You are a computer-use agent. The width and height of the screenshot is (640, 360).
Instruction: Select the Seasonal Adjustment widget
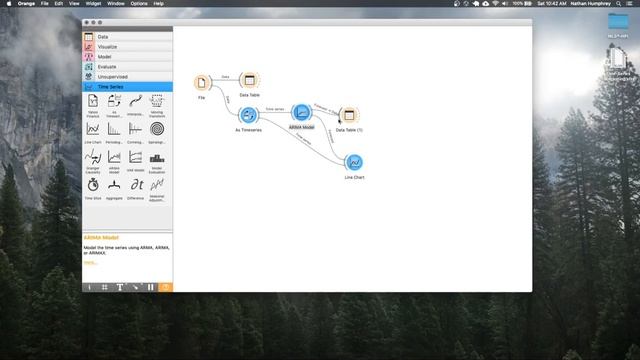tap(157, 189)
